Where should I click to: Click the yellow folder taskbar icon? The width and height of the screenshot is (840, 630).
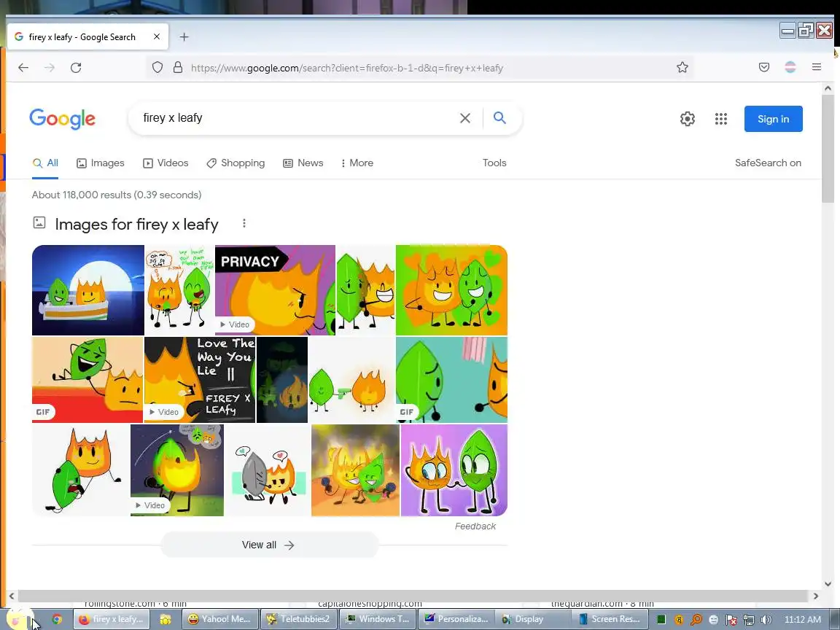[x=165, y=619]
